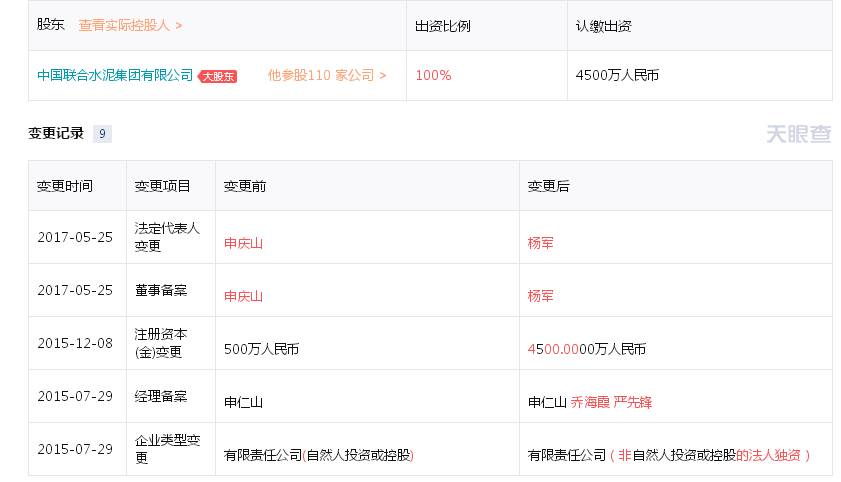Click the 变更记录 count badge 9
This screenshot has height=482, width=841.
102,134
